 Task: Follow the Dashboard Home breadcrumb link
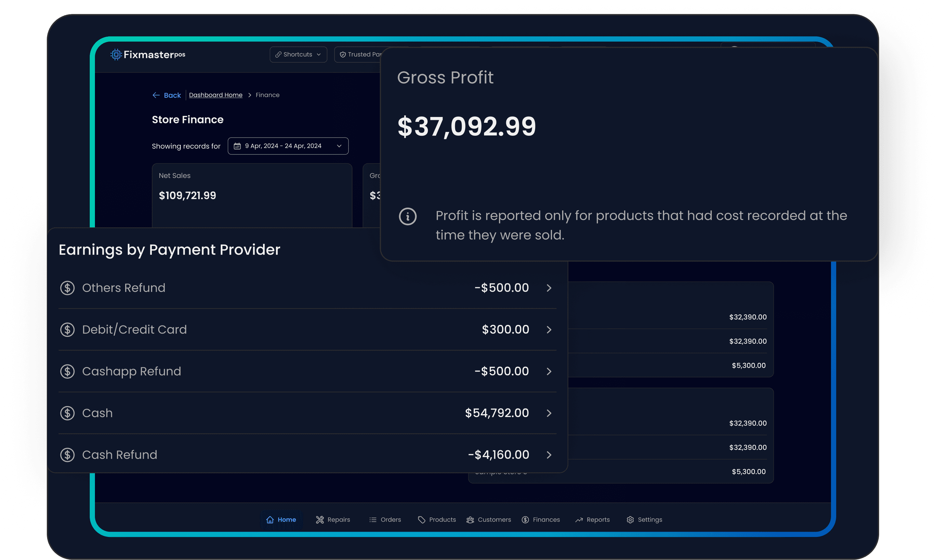(x=216, y=95)
